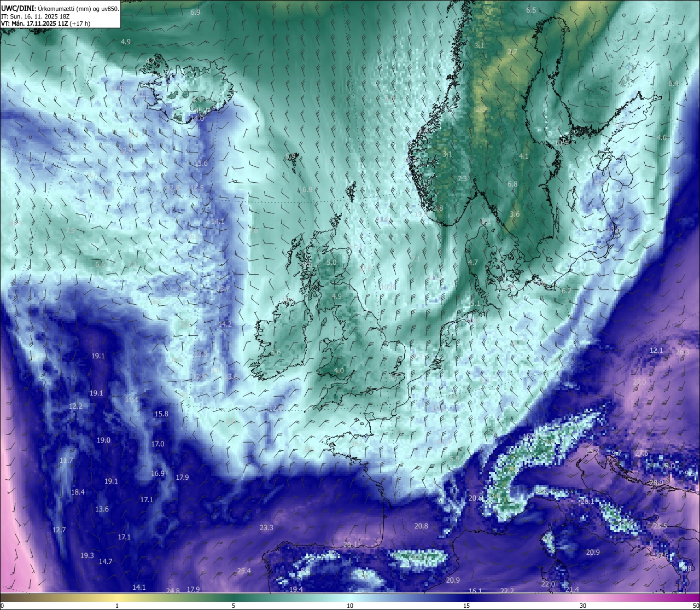Click the 14.7 value label
Viewport: 700px width, 610px height.
106,562
